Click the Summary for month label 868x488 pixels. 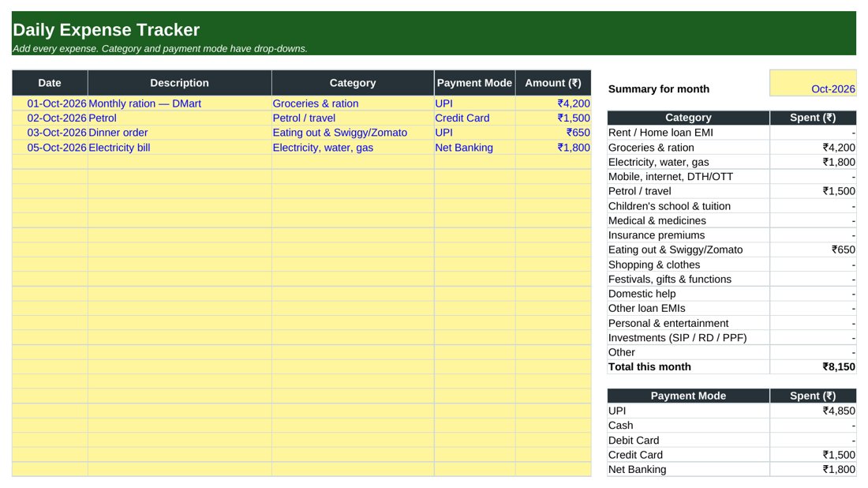[658, 89]
